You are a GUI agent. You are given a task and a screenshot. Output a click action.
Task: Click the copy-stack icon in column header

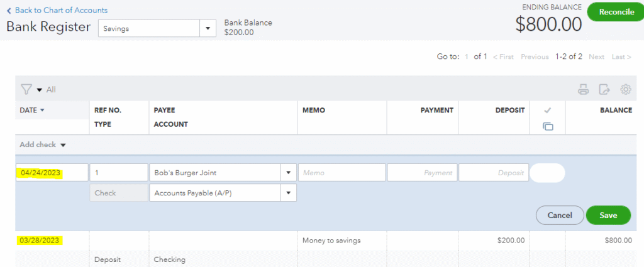[x=548, y=126]
